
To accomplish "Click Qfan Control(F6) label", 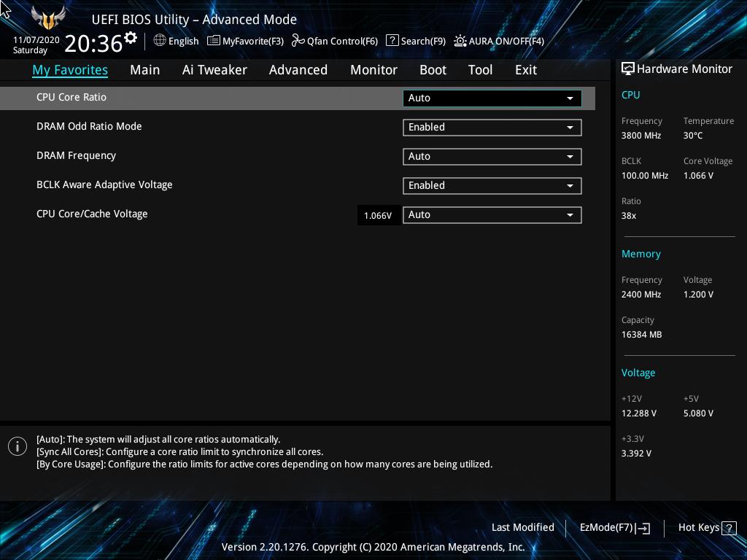I will (x=343, y=42).
